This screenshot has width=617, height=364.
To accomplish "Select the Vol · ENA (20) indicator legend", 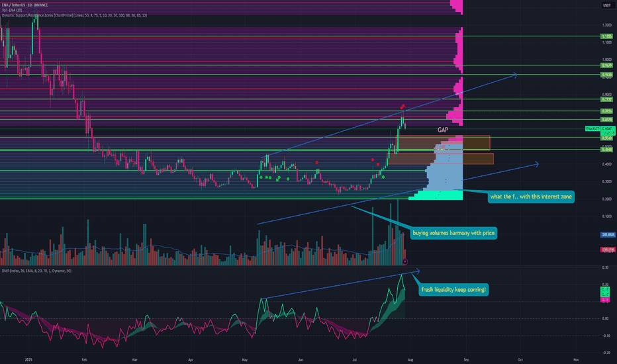I will click(12, 10).
